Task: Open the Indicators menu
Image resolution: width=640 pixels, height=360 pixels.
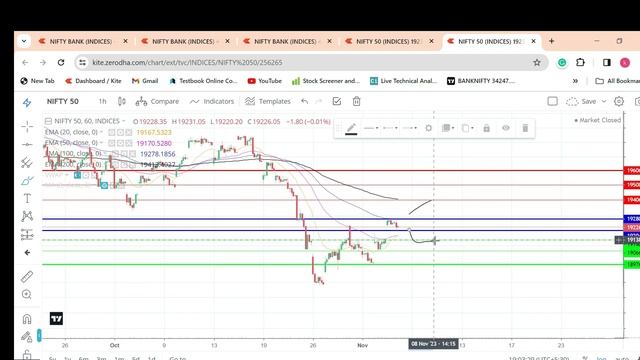Action: 212,101
